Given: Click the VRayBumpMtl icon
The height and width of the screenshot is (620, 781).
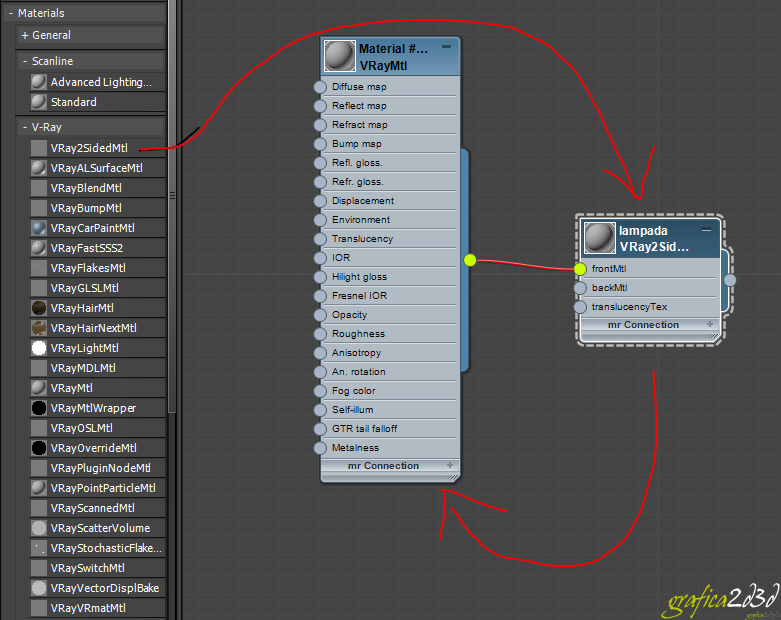Looking at the screenshot, I should [39, 208].
